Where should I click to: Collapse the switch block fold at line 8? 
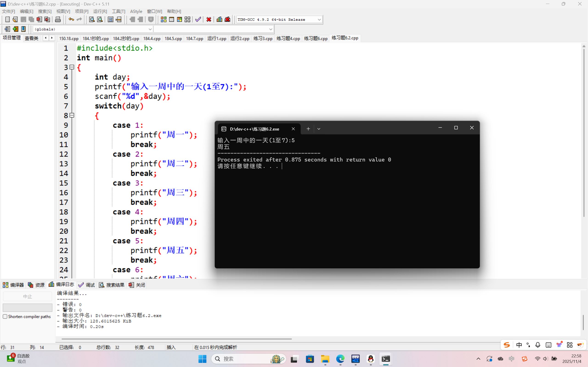point(72,115)
